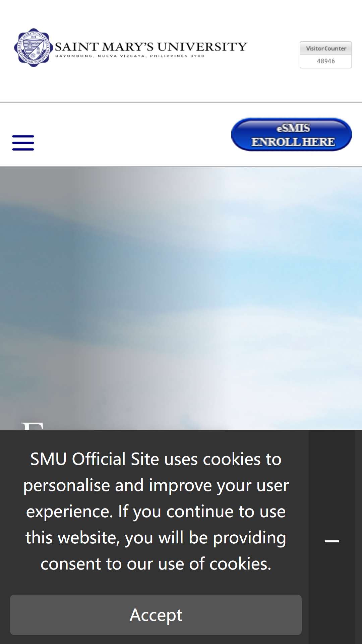This screenshot has width=362, height=644.
Task: Click the visitor count number 48946
Action: tap(326, 61)
